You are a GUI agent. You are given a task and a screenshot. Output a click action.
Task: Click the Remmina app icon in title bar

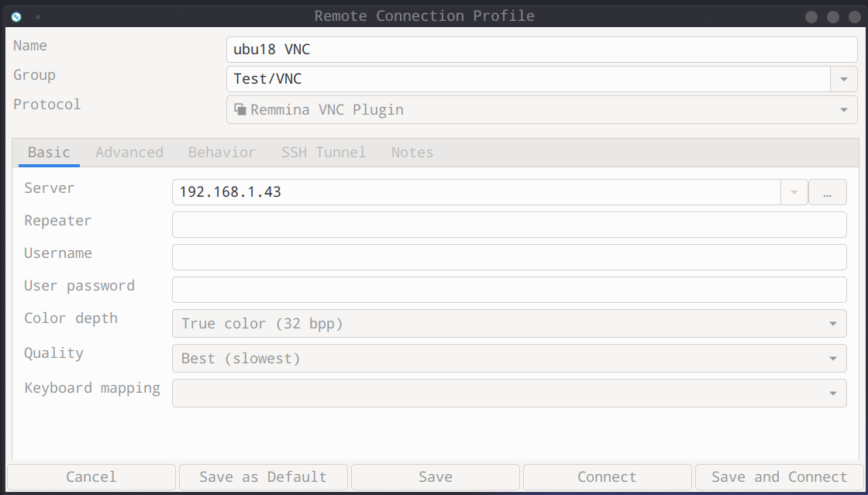[x=16, y=16]
